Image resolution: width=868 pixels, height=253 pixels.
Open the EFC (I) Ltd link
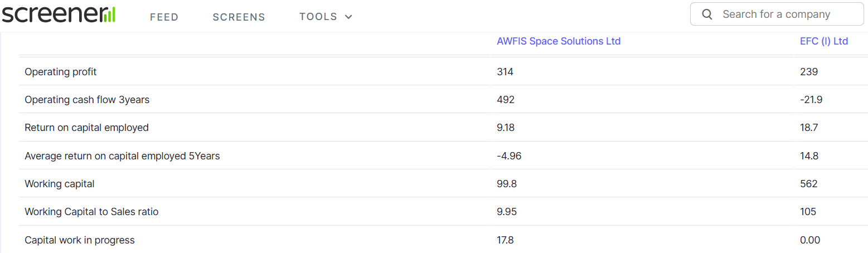click(824, 41)
